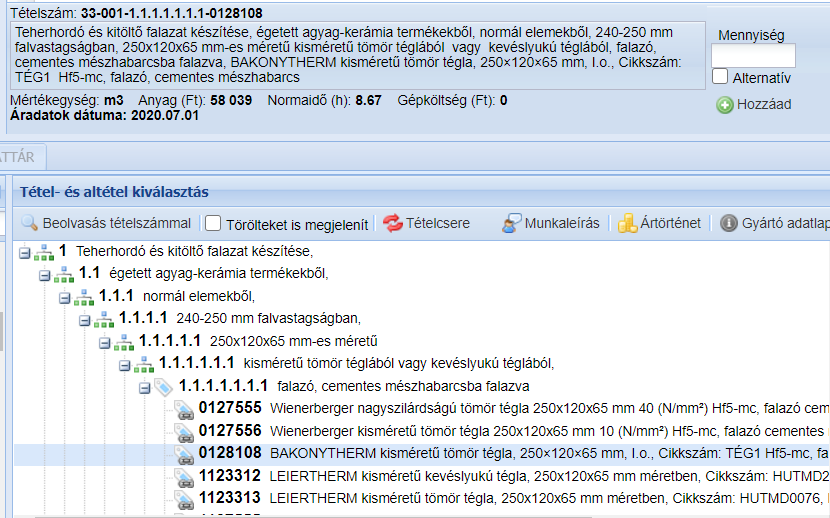Image resolution: width=830 pixels, height=518 pixels.
Task: Click the item icon beside 0127555
Action: pyautogui.click(x=184, y=408)
